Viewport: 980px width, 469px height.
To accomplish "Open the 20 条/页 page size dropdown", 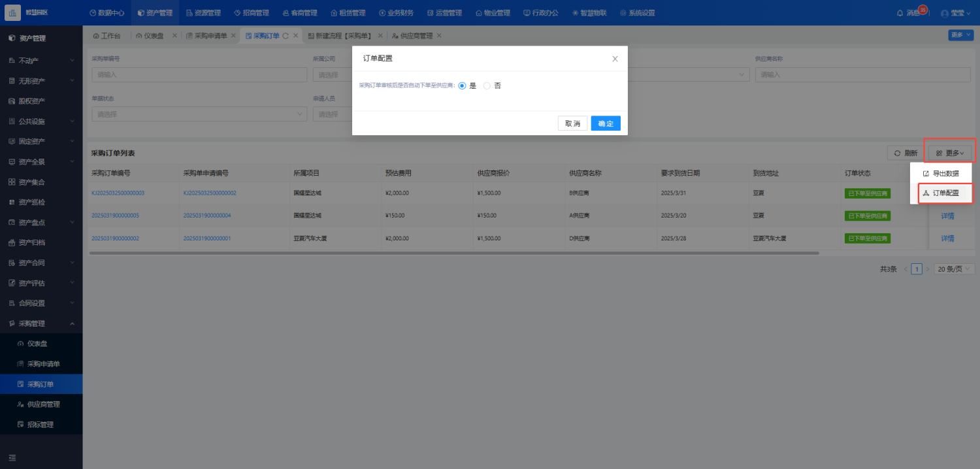I will [x=955, y=269].
